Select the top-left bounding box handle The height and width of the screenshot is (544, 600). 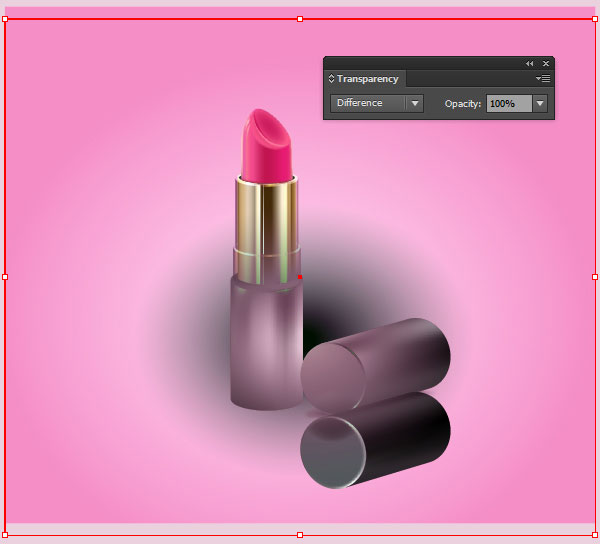tap(5, 19)
